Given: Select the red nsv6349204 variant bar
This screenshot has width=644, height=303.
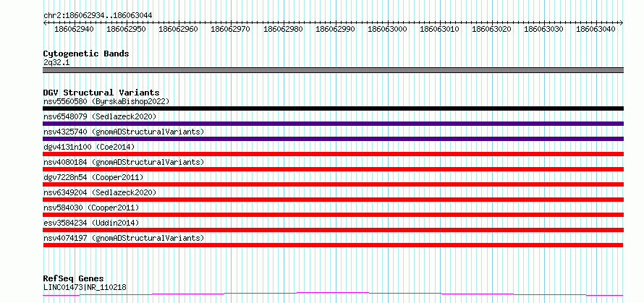Looking at the screenshot, I should [333, 200].
